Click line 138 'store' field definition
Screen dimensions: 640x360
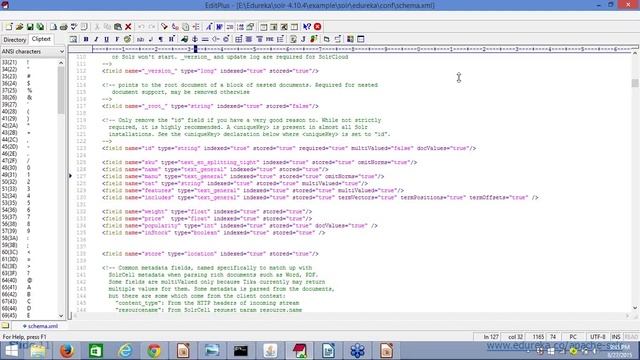(x=210, y=254)
